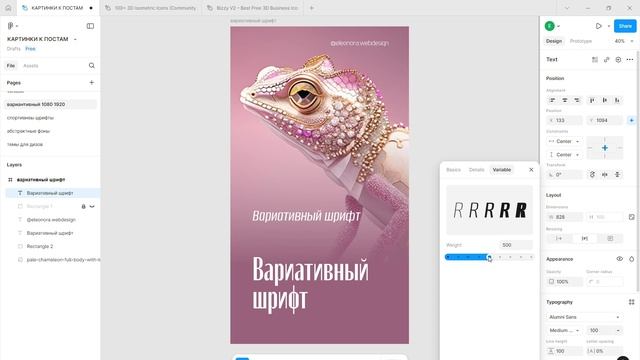Open horizontal constraint Center dropdown

(564, 141)
